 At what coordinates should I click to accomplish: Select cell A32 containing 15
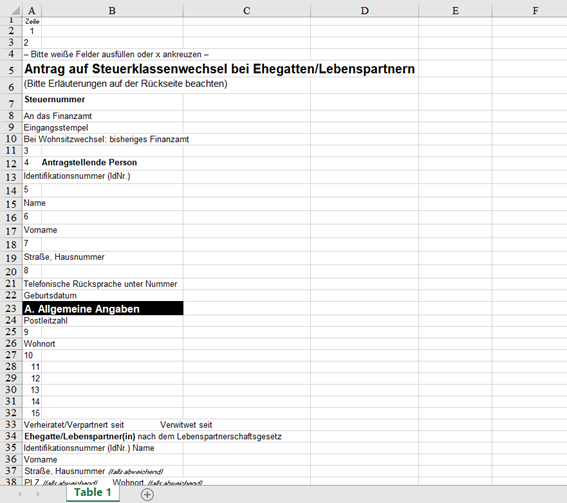[x=32, y=413]
